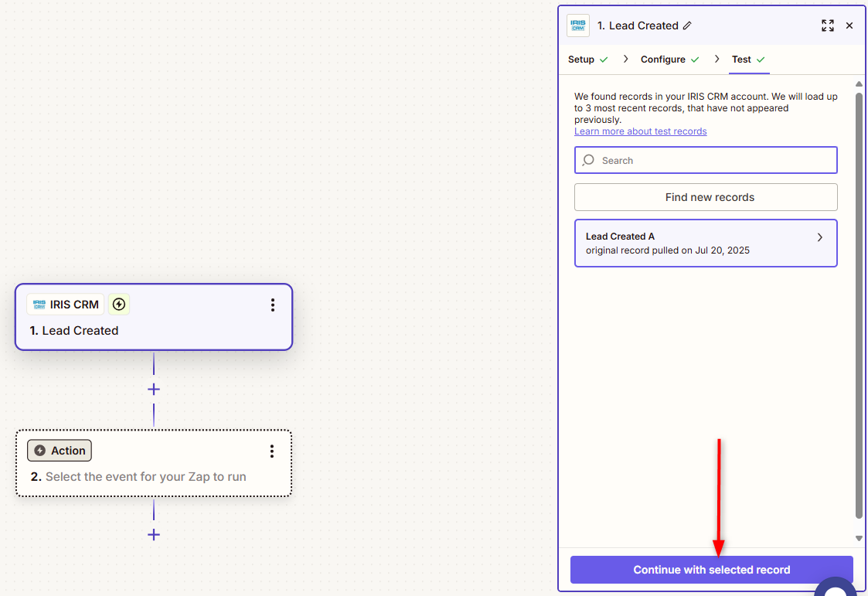Close the Lead Created panel
Viewport: 868px width, 596px height.
point(849,26)
